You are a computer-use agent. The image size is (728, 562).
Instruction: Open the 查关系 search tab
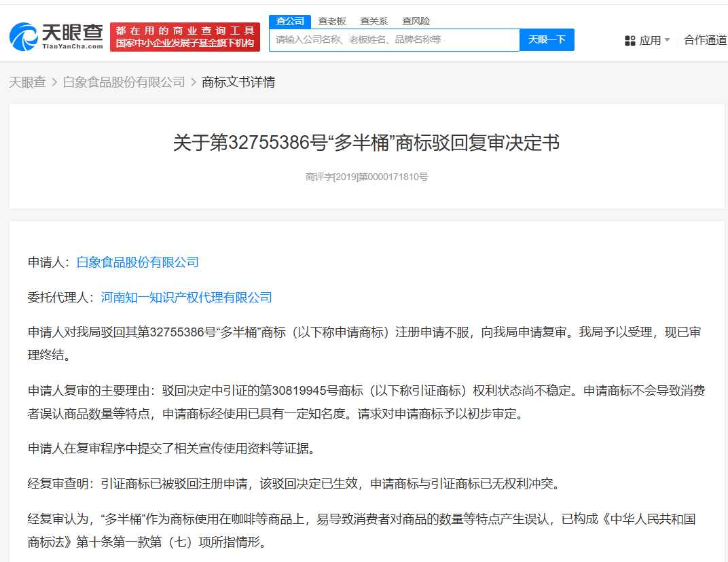[x=374, y=21]
